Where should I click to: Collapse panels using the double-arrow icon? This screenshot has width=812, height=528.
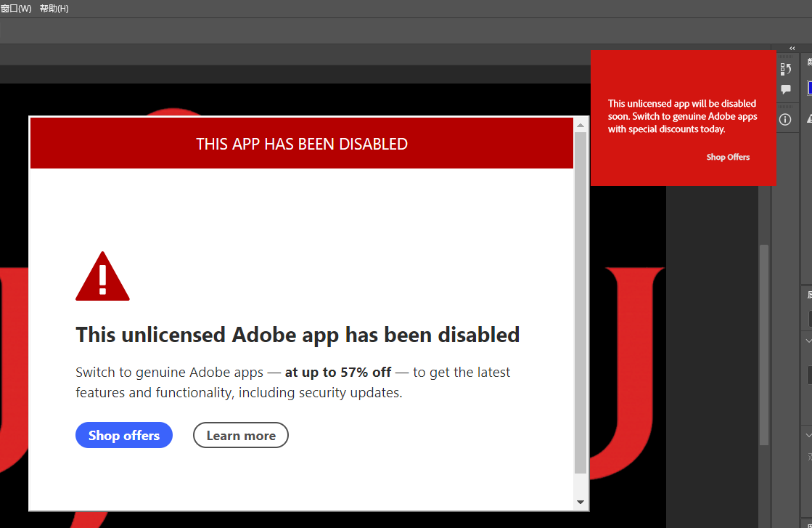792,49
